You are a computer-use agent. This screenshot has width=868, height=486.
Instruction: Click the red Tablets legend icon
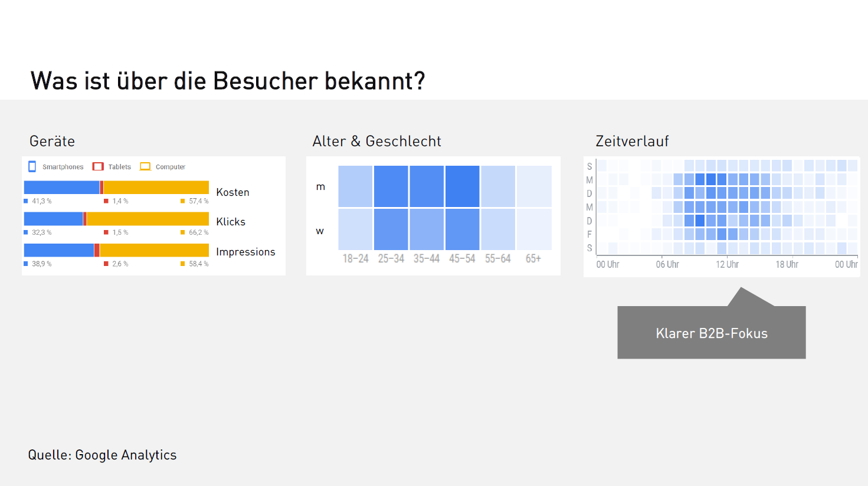point(98,167)
